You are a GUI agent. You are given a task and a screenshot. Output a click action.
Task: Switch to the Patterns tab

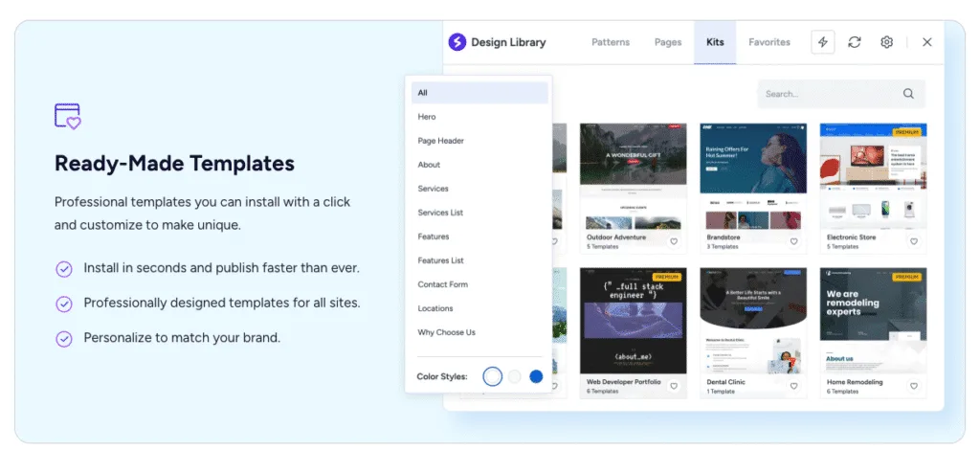tap(611, 42)
